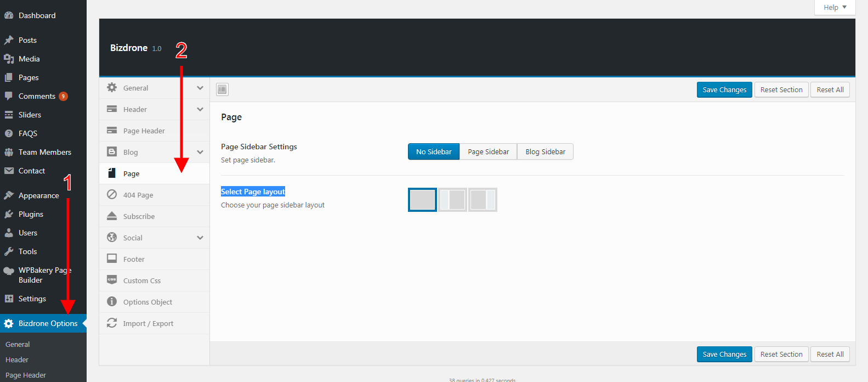Click the Contact envelope icon

click(x=9, y=171)
